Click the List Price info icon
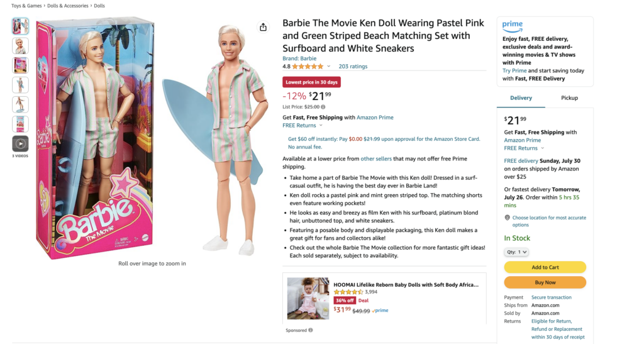Viewport: 644px width, 344px height. tap(323, 107)
